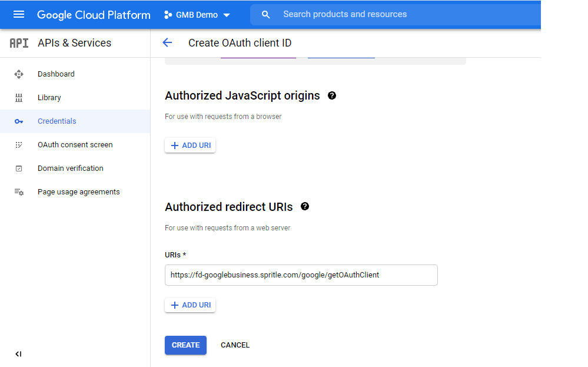Click the APIs & Services heading

click(x=74, y=43)
